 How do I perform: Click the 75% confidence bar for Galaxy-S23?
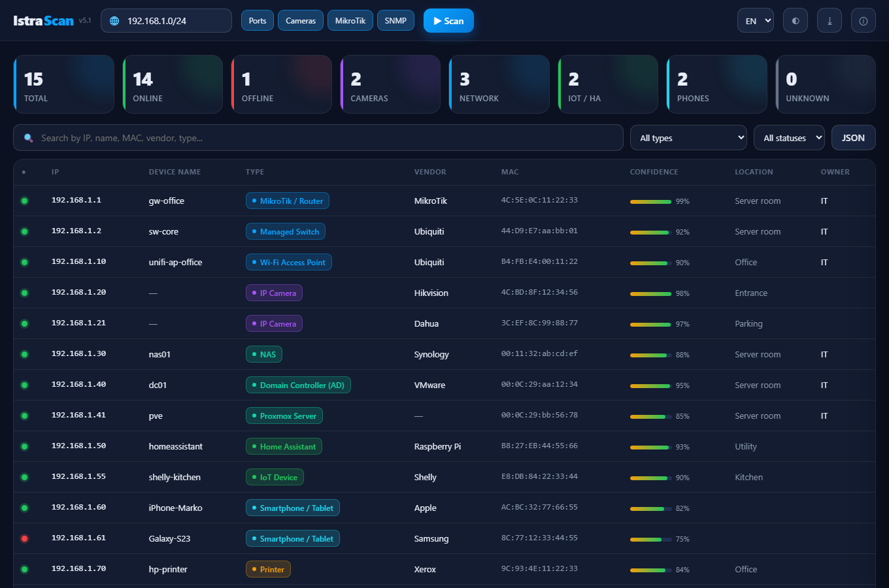[x=651, y=540]
